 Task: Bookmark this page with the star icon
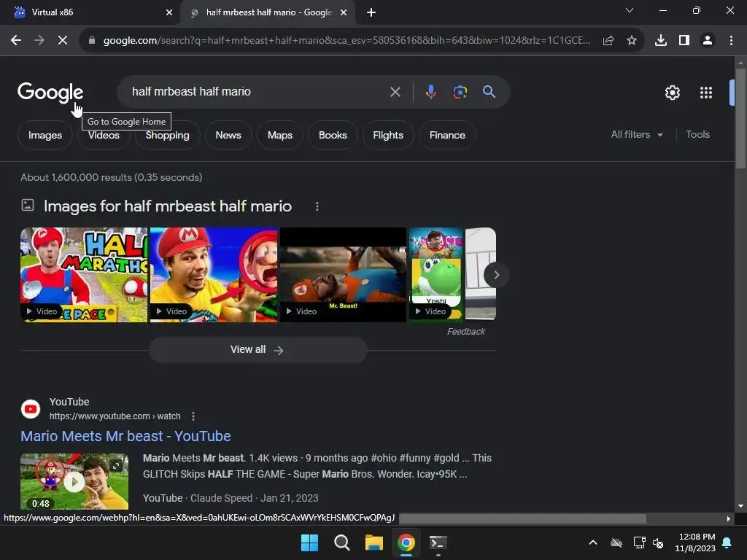click(x=632, y=41)
